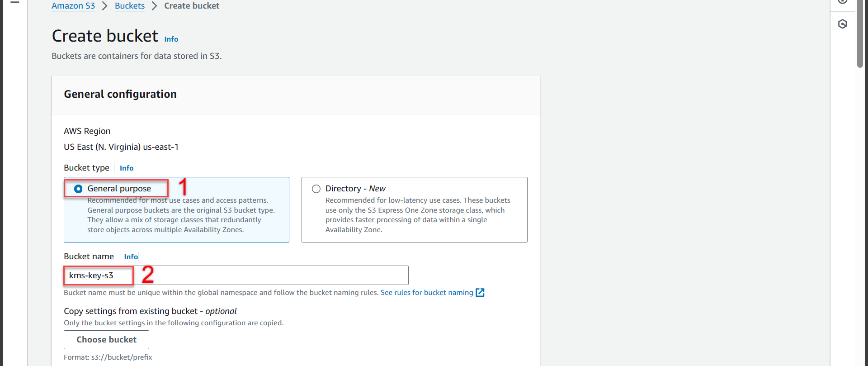Open the side navigation hamburger menu
This screenshot has width=868, height=366.
point(15,2)
